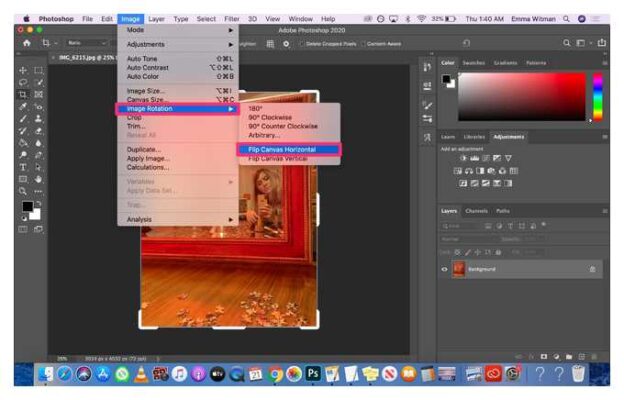Add Brightness/Contrast adjustment icon
Image resolution: width=624 pixels, height=400 pixels.
point(463,158)
